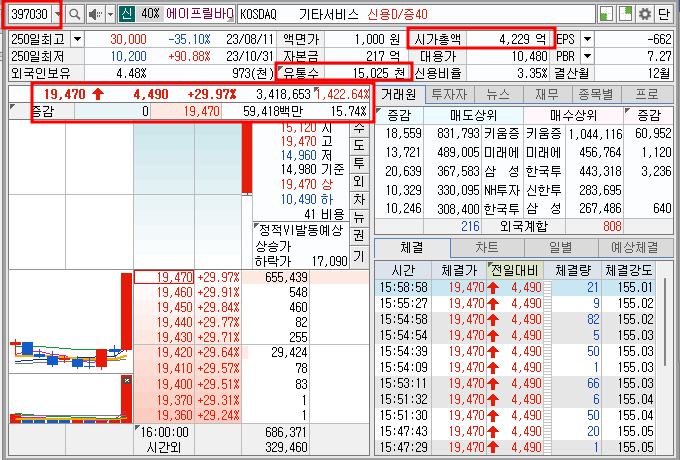Click the vertical '뉴' button
680x460 pixels.
pyautogui.click(x=359, y=218)
